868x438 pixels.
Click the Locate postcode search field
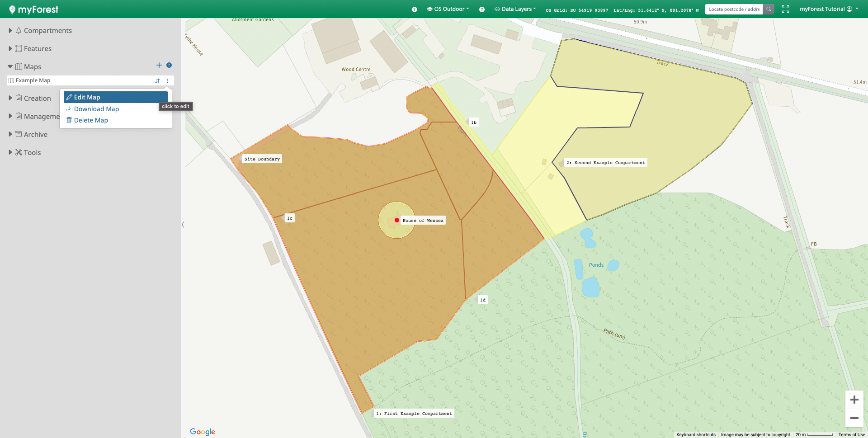coord(734,9)
